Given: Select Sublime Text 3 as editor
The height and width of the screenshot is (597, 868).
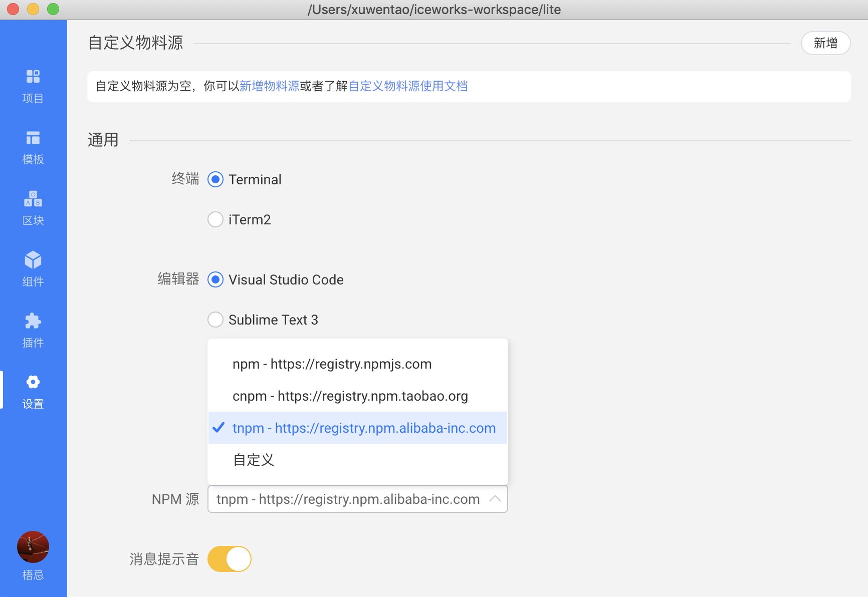Looking at the screenshot, I should point(215,320).
